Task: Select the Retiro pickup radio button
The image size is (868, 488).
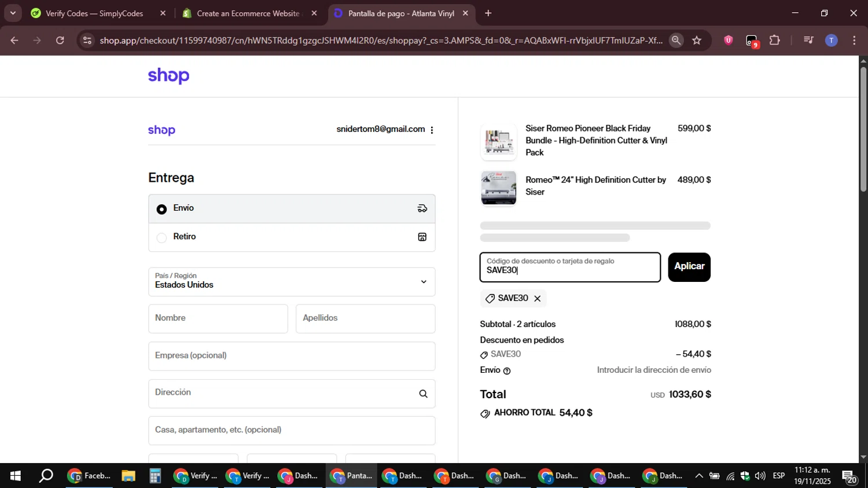Action: click(x=162, y=237)
